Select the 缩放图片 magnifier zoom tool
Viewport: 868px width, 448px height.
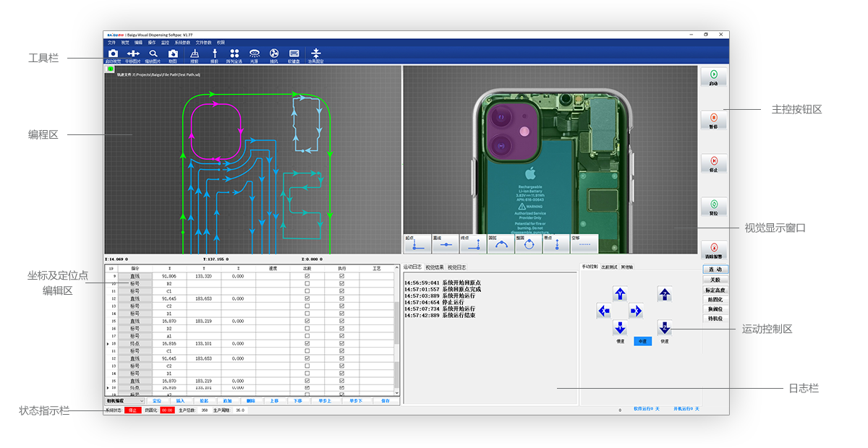pos(153,54)
